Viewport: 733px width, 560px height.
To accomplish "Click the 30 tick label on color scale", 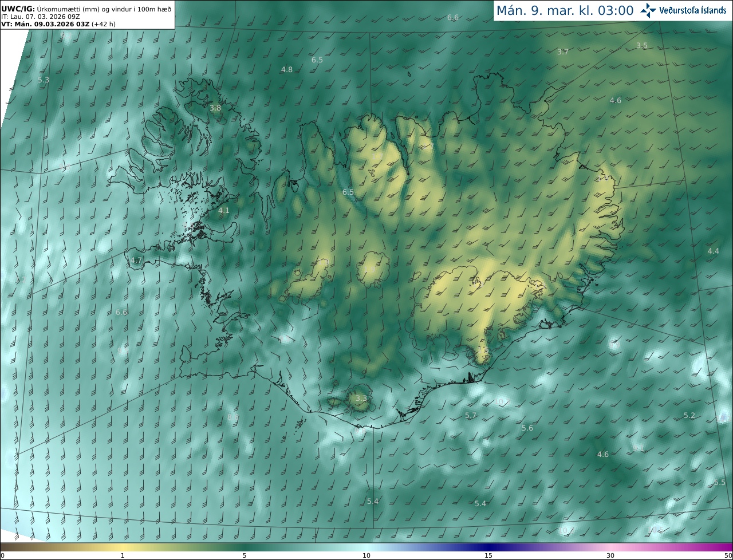I will click(610, 555).
